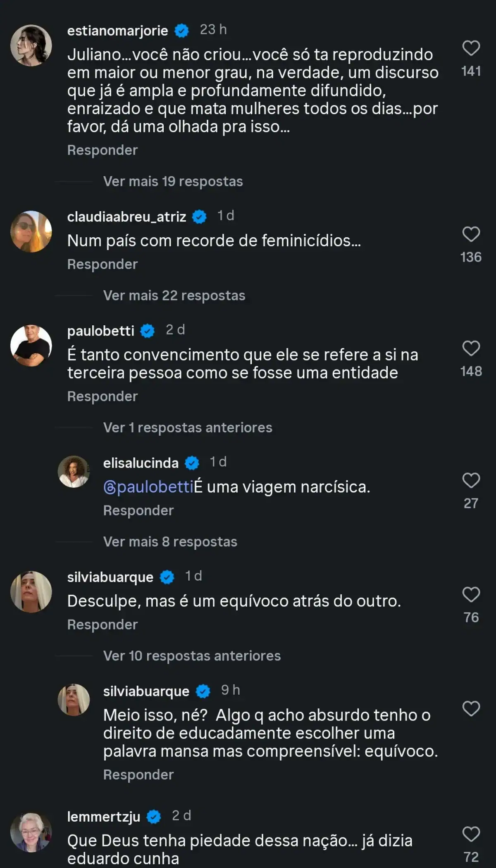Open the silviabuarque username on the 1 d comment
Viewport: 496px width, 868px height.
pyautogui.click(x=110, y=577)
